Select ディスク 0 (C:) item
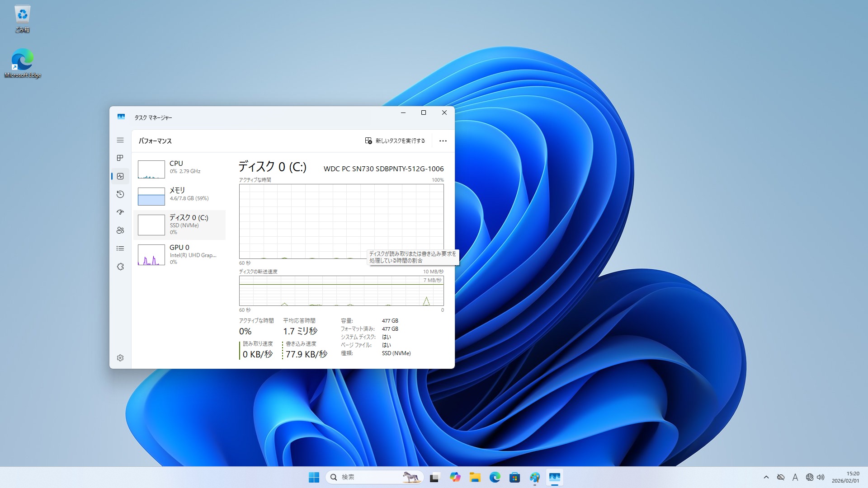 coord(180,225)
